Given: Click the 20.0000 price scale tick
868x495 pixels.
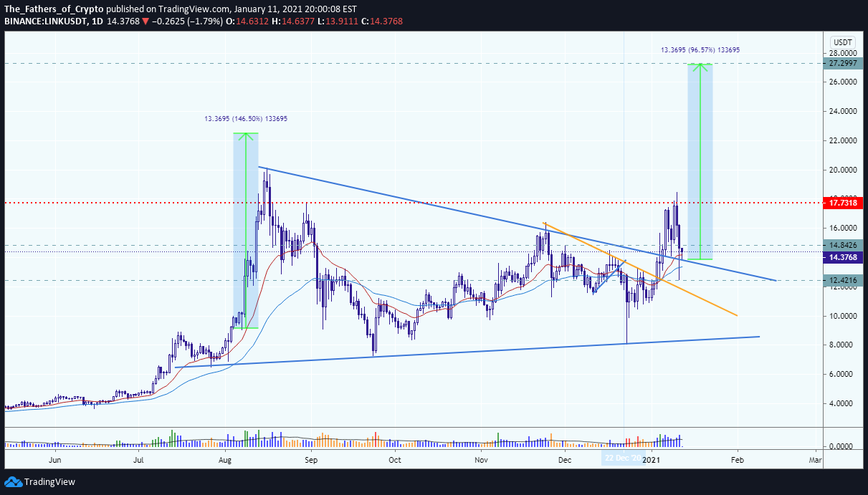Looking at the screenshot, I should 843,170.
